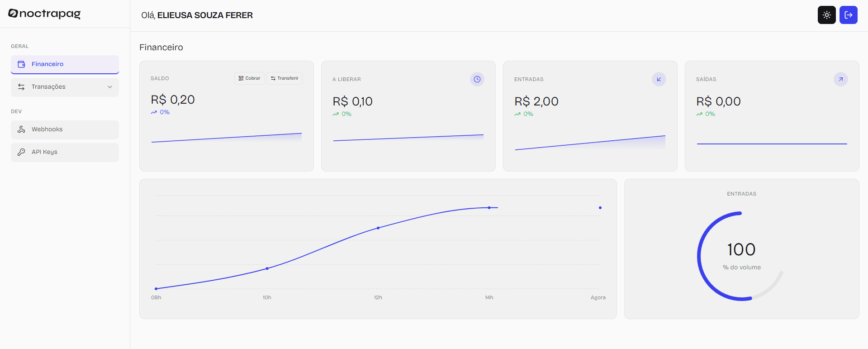Toggle the light/dark theme sun button
Image resolution: width=868 pixels, height=349 pixels.
click(826, 15)
